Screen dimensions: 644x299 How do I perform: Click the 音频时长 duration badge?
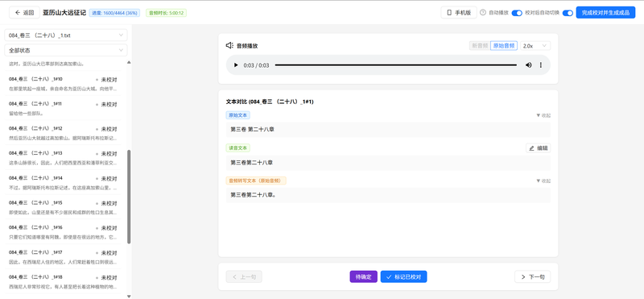coord(167,13)
